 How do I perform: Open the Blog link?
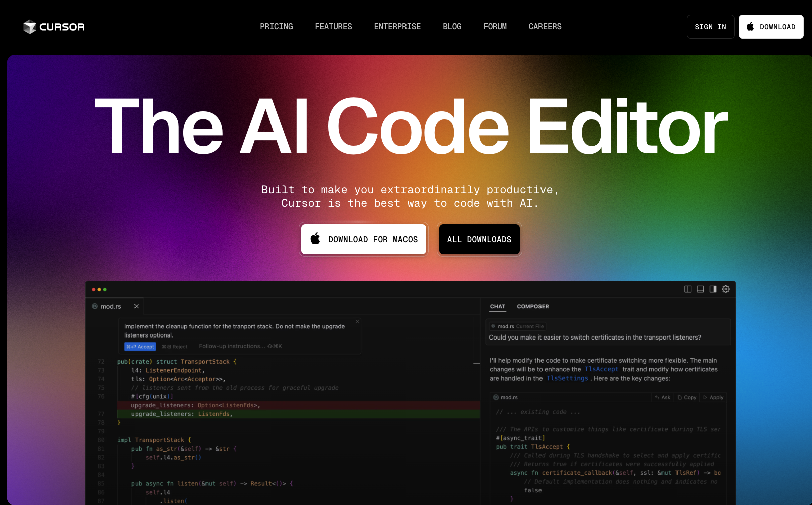pos(452,27)
